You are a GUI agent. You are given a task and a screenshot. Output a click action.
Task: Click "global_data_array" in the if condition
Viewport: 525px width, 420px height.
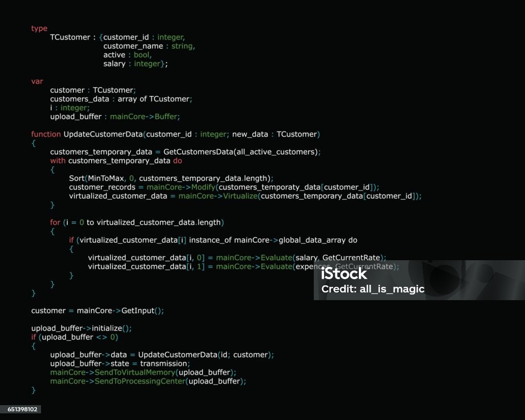(312, 240)
